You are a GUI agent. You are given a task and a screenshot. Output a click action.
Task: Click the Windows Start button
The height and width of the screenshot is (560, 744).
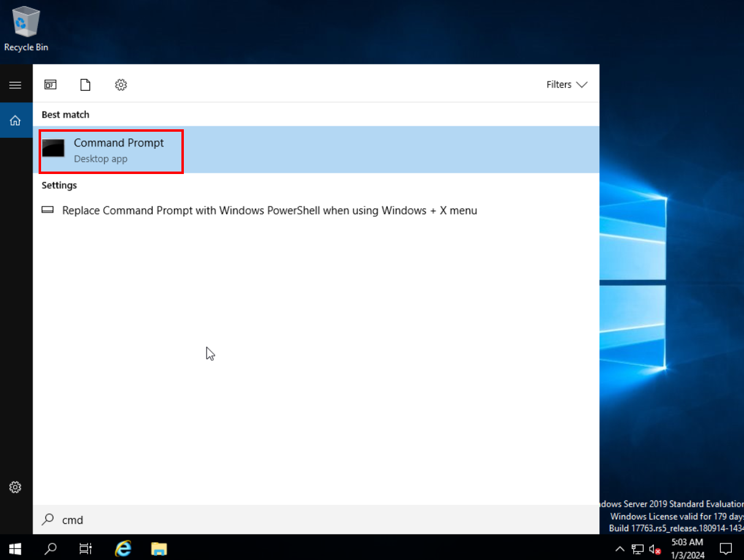coord(15,547)
